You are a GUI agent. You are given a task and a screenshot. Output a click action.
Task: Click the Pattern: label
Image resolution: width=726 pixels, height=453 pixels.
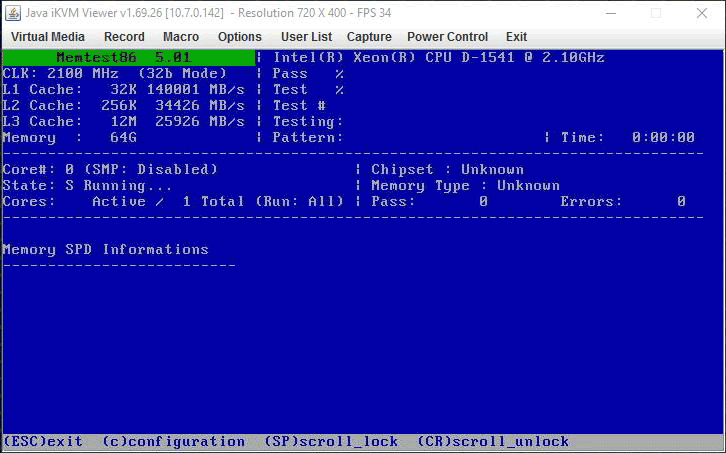307,138
